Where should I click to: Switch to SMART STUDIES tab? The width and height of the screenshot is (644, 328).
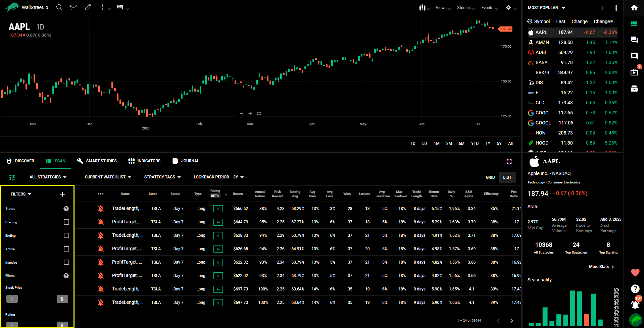pyautogui.click(x=97, y=161)
